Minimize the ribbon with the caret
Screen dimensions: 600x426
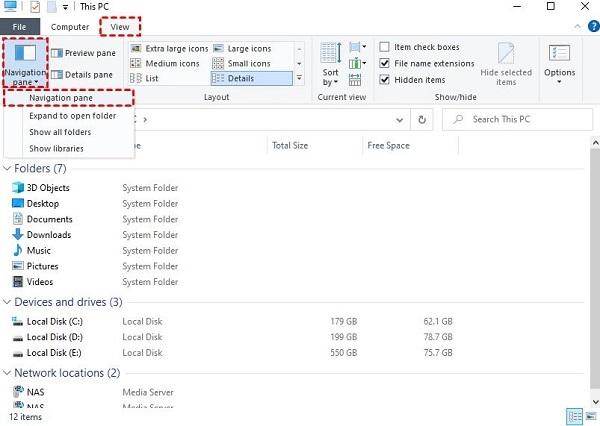(x=577, y=26)
